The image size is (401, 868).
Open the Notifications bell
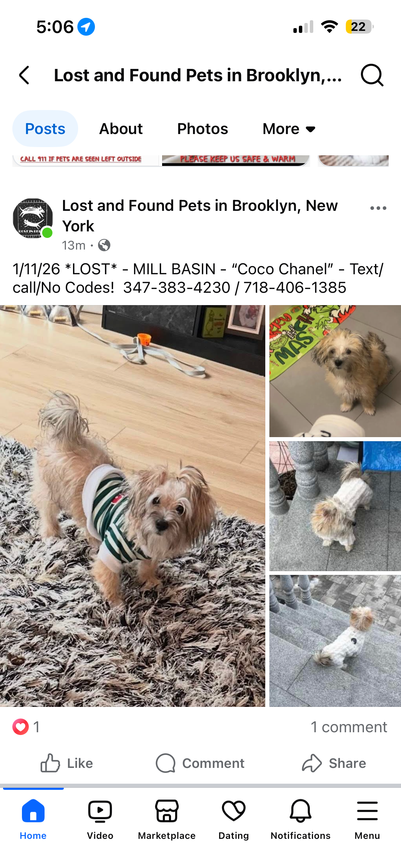click(301, 811)
